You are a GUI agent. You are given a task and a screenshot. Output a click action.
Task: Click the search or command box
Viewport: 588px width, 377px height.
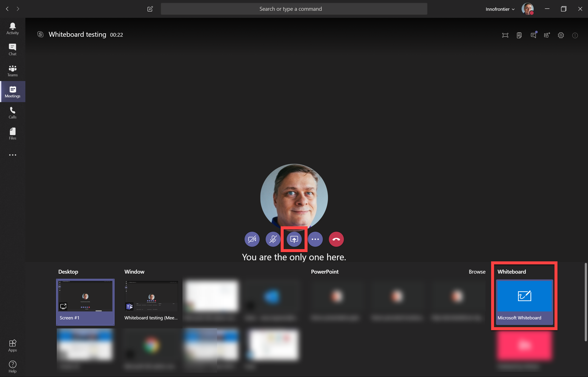coord(294,9)
